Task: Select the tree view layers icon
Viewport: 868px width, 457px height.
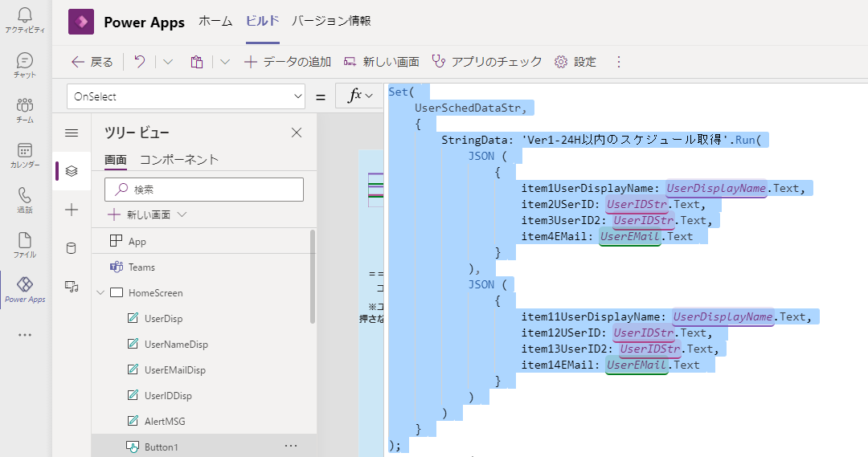Action: coord(72,171)
